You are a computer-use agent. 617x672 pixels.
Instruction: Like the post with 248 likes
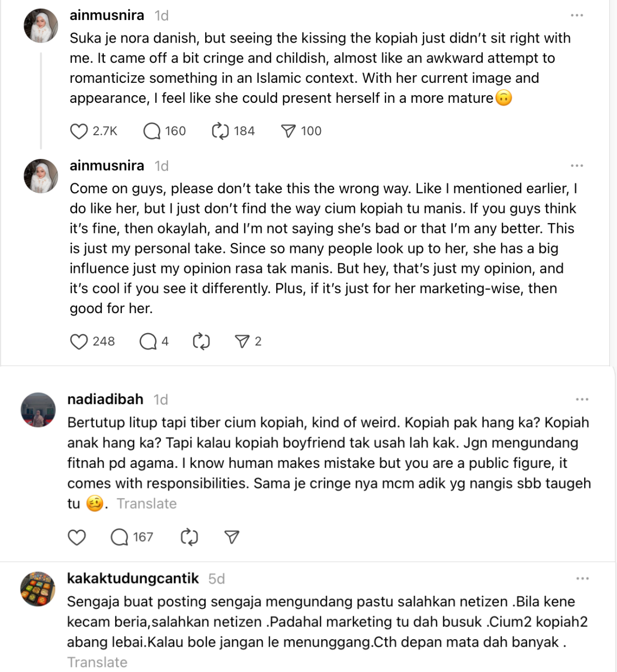click(79, 342)
